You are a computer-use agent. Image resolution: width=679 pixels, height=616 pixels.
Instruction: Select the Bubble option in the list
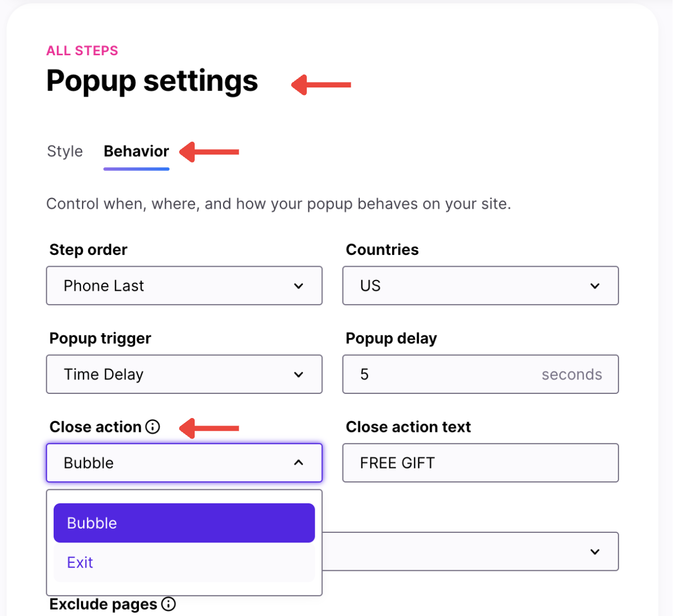[x=184, y=523]
